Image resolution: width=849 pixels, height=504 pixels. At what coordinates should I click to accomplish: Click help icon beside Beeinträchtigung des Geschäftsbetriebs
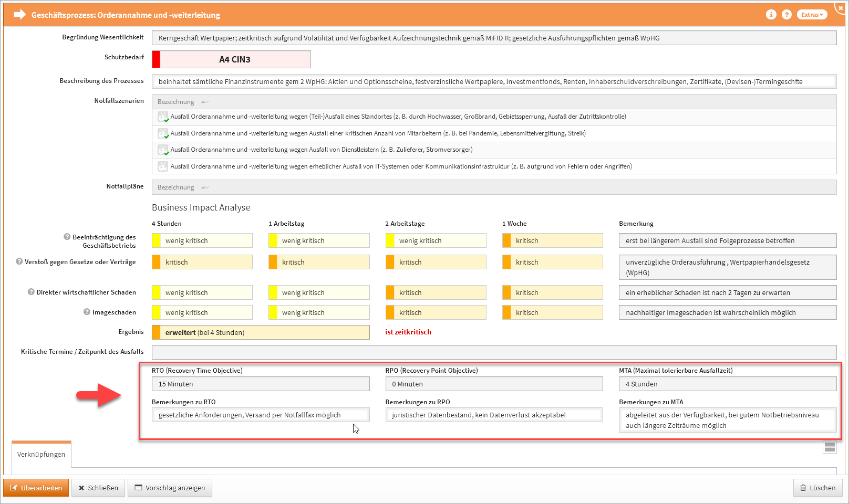coord(67,237)
